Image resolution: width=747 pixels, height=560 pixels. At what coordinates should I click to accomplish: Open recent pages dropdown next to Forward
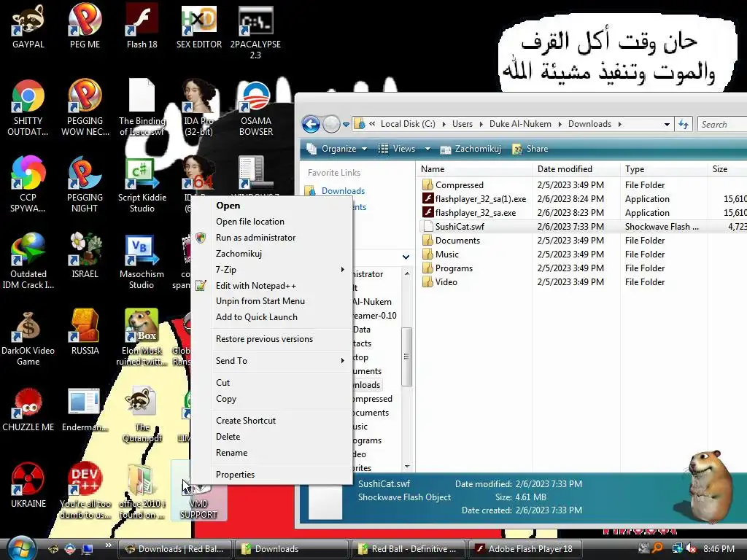[x=347, y=125]
